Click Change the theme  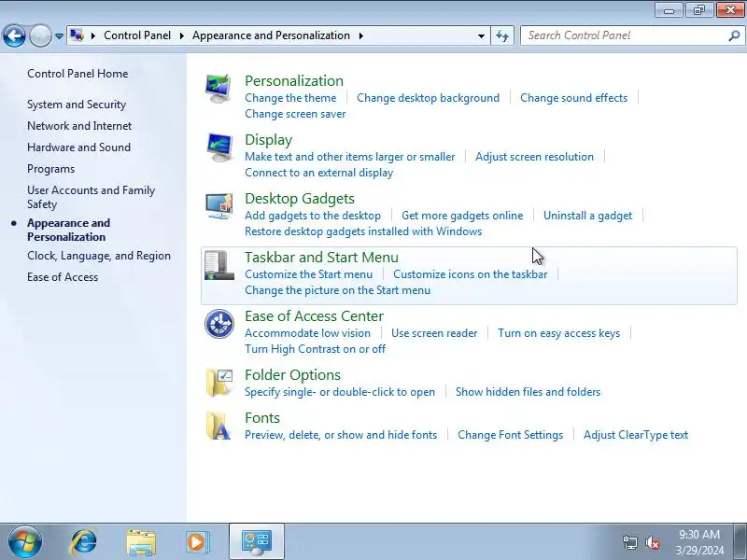click(290, 98)
